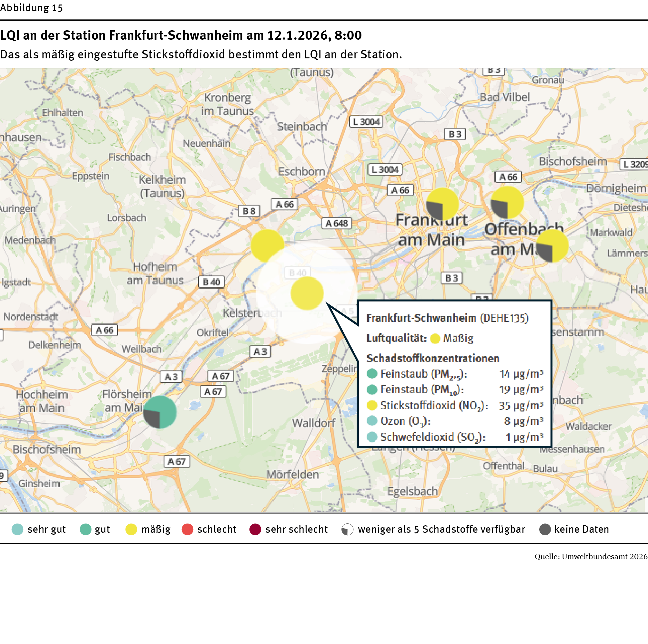Click the upper Offenbach station marker

tap(507, 203)
